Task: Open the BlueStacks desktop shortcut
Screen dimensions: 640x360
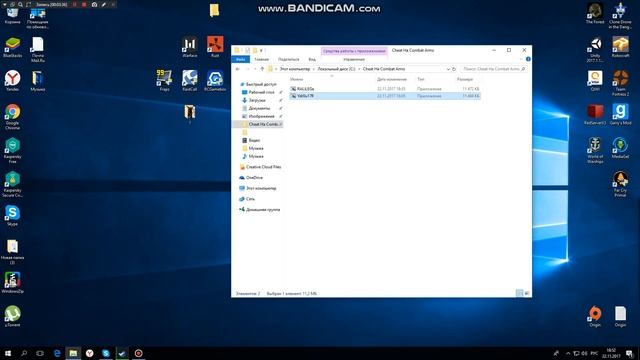Action: click(12, 47)
